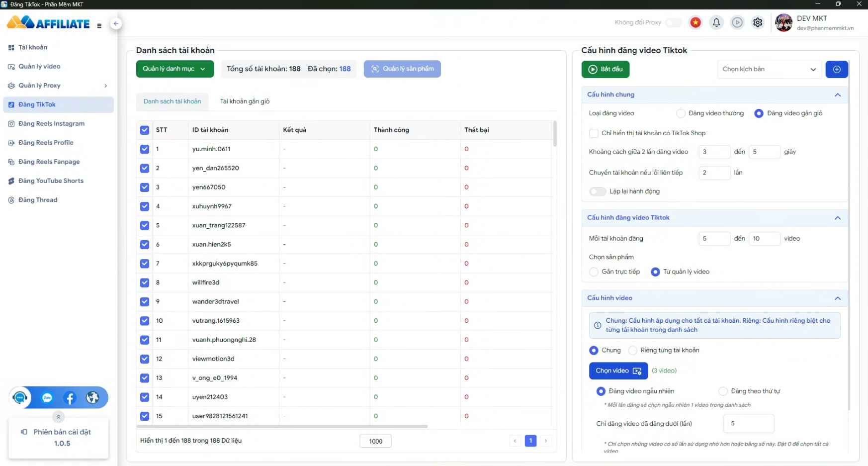Click the Vietnam flag icon in the top bar

pyautogui.click(x=695, y=22)
